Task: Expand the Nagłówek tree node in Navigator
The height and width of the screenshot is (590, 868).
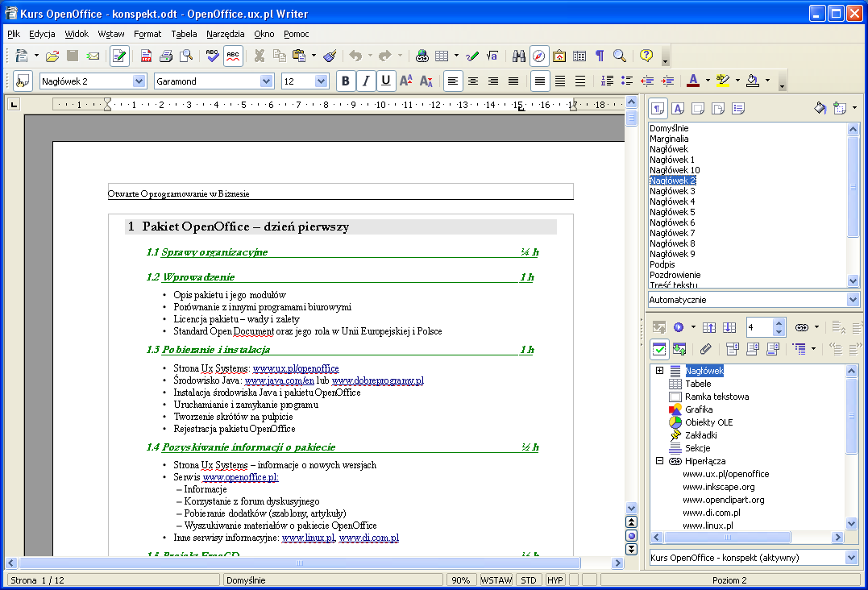Action: 659,370
